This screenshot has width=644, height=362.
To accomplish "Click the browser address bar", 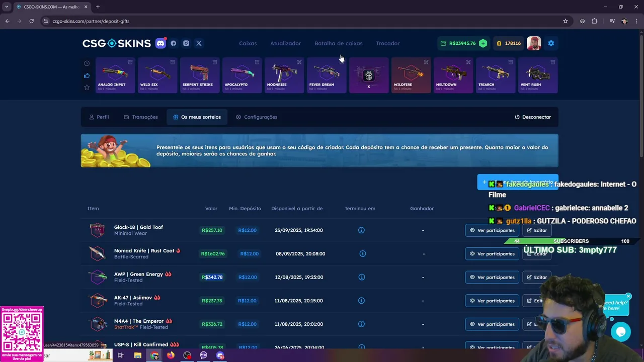I will 302,21.
